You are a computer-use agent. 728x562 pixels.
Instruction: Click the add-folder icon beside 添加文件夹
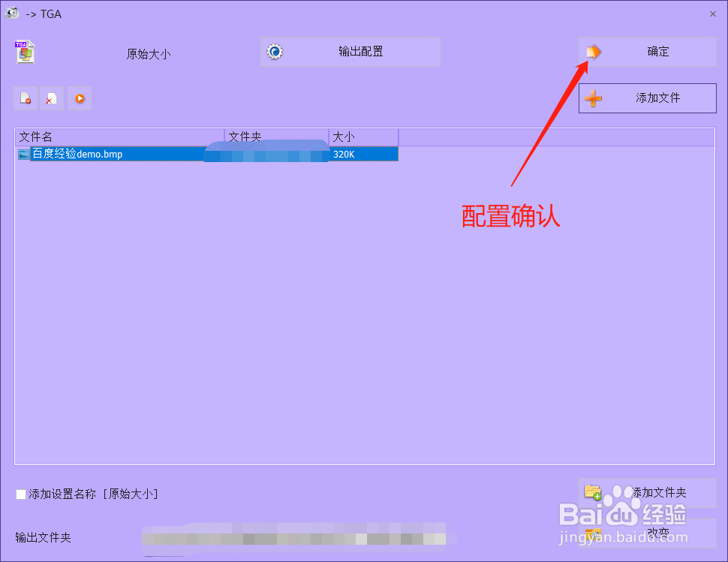pyautogui.click(x=592, y=492)
